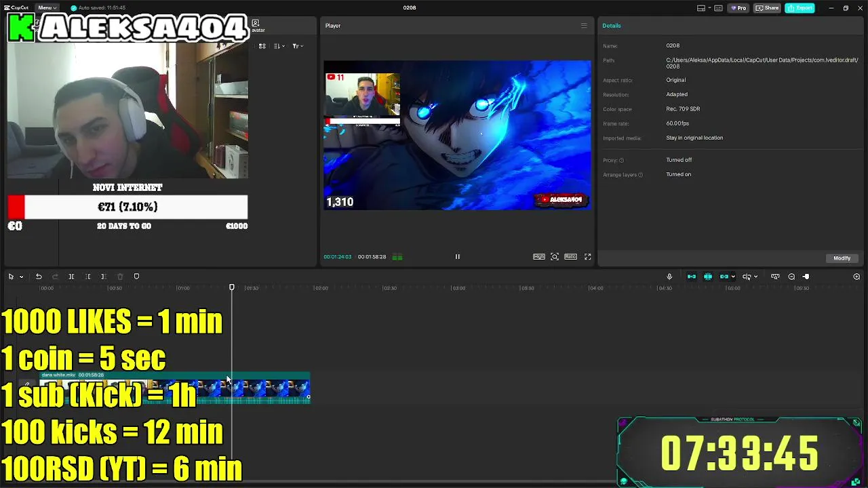Open the keyboard shortcuts icon

718,8
